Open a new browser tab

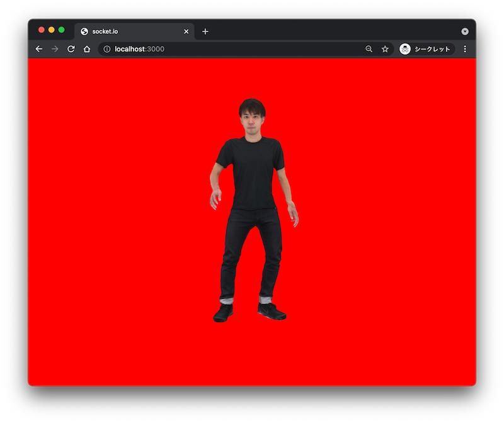(x=205, y=31)
